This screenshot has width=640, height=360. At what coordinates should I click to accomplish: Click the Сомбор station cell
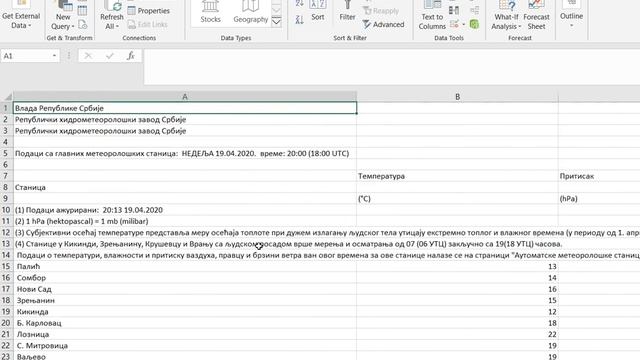pyautogui.click(x=185, y=278)
